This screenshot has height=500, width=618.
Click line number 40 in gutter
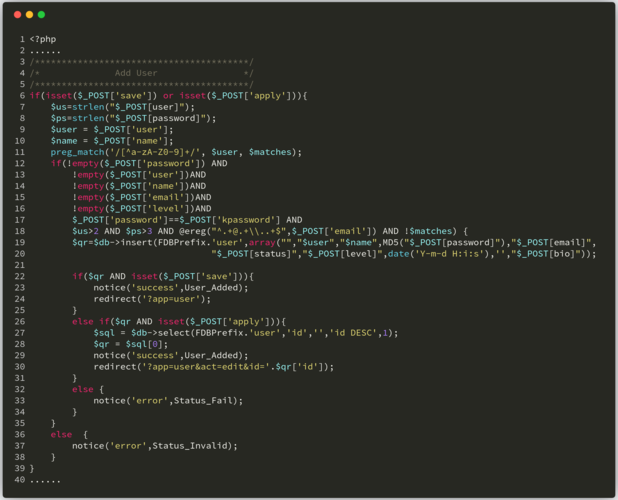tap(20, 480)
